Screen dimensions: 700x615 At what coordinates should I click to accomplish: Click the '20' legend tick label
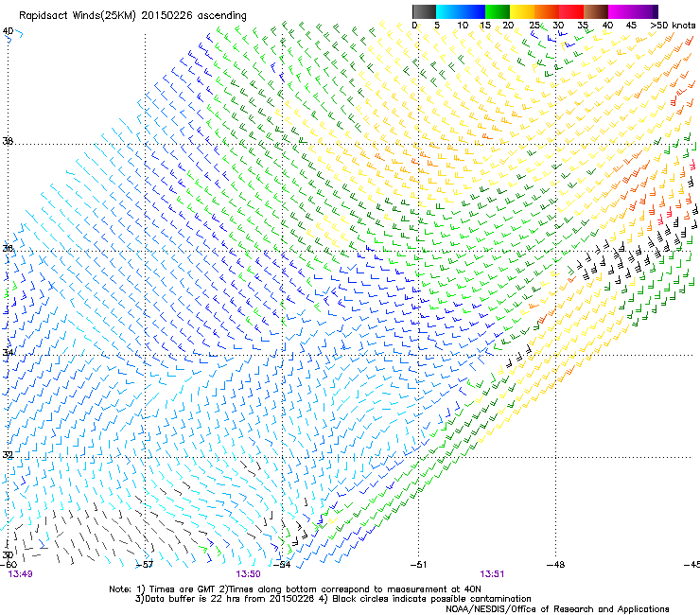point(508,25)
